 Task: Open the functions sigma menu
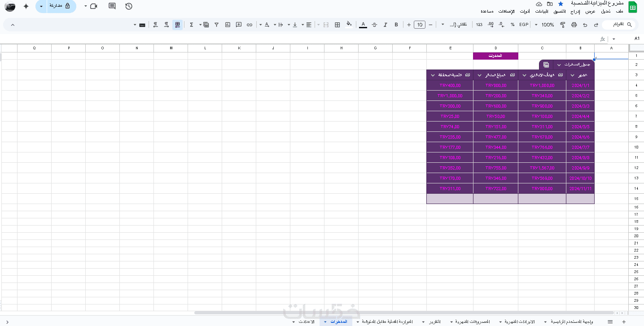point(191,25)
